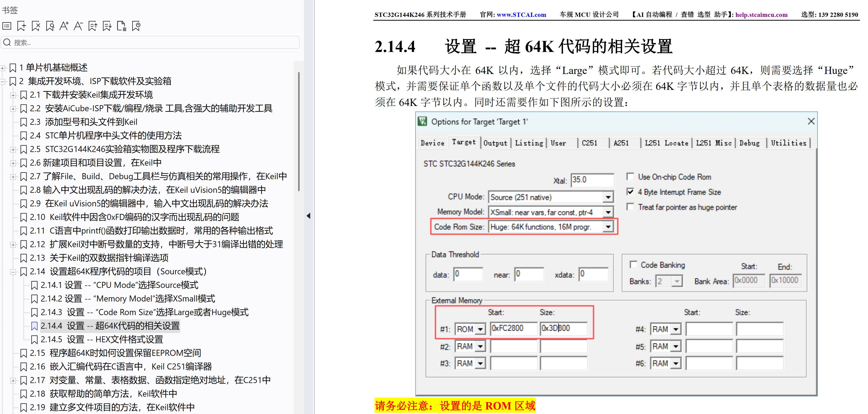Viewport: 868px width, 414px height.
Task: Switch to the Output tab
Action: coord(495,143)
